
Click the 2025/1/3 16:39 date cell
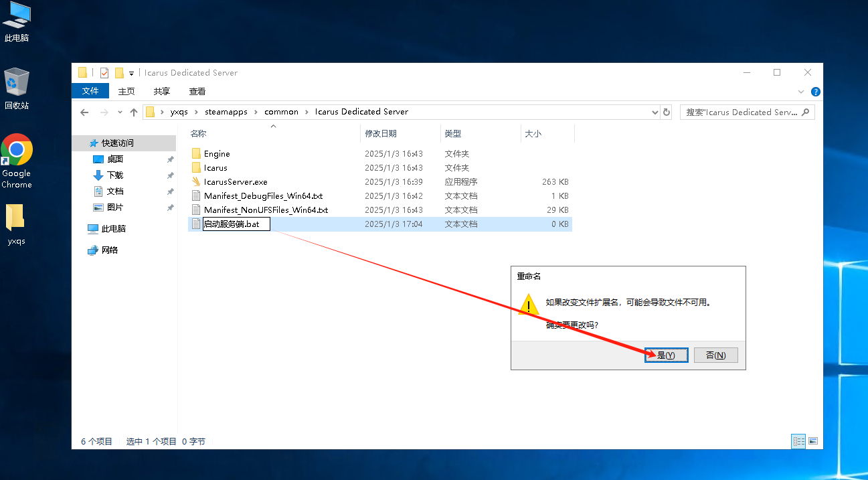394,181
